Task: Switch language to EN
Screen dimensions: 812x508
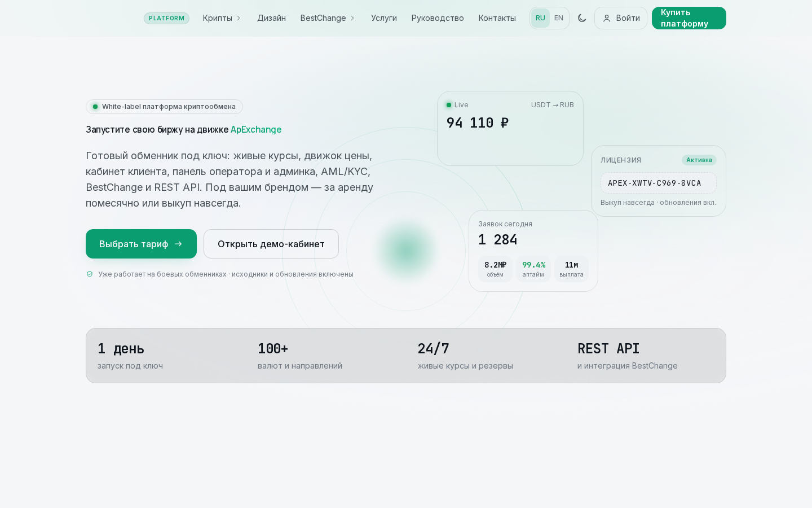Action: pos(559,18)
